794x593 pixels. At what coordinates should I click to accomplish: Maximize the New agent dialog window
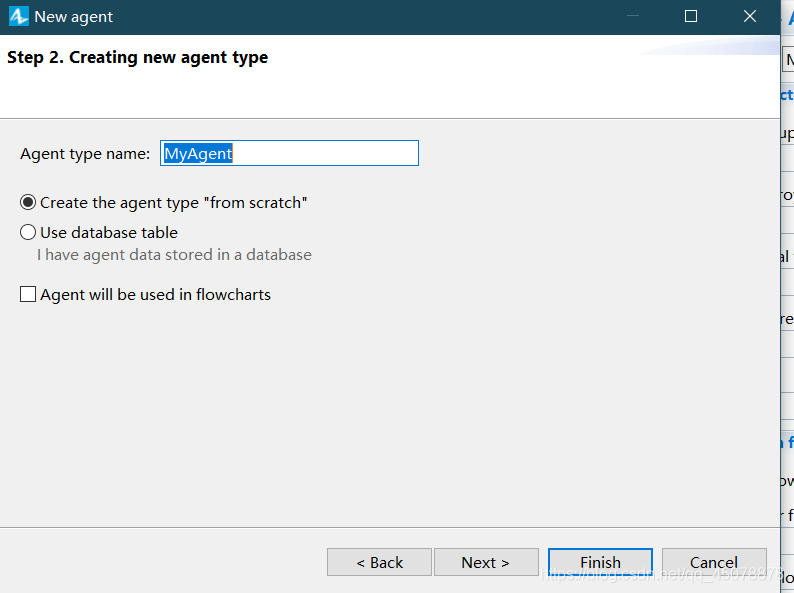690,17
